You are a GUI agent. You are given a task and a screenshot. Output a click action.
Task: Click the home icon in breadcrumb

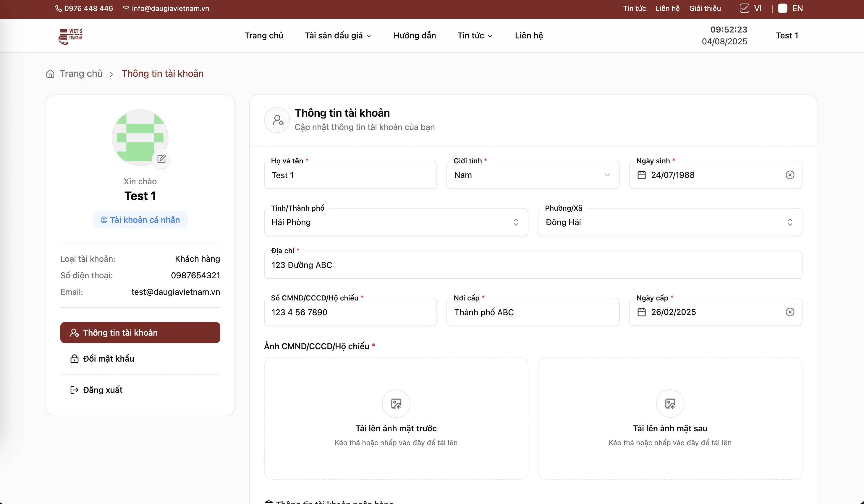[50, 74]
